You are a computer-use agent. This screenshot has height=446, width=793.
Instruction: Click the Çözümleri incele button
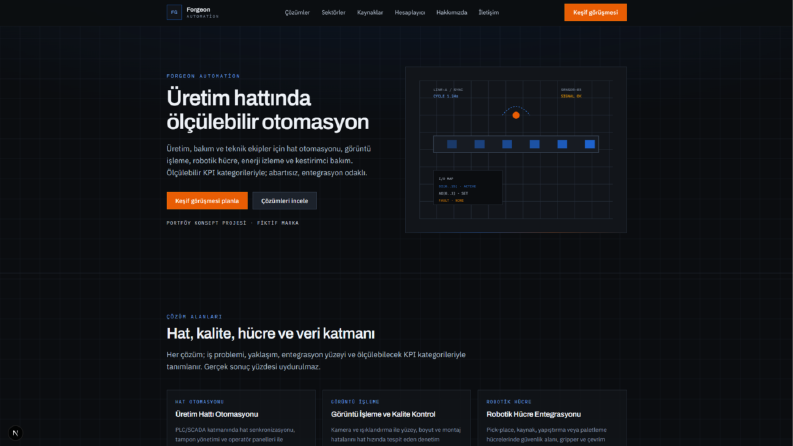point(284,201)
